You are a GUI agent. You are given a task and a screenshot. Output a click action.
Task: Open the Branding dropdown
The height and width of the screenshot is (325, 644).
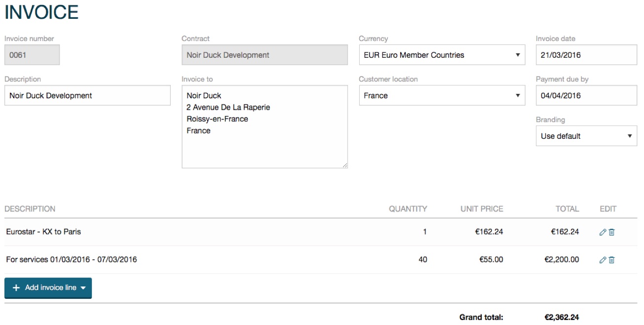point(586,136)
